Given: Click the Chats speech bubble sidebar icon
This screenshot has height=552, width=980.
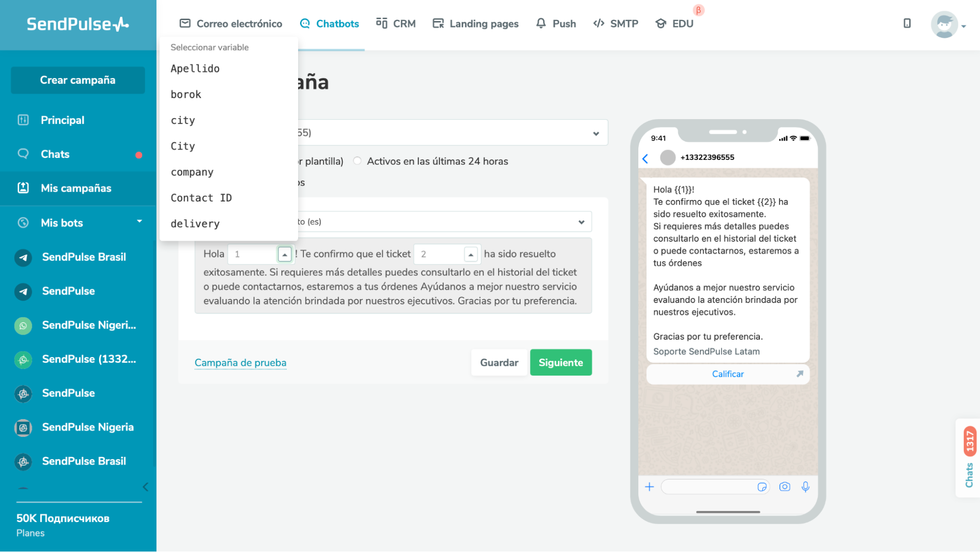Looking at the screenshot, I should (23, 154).
